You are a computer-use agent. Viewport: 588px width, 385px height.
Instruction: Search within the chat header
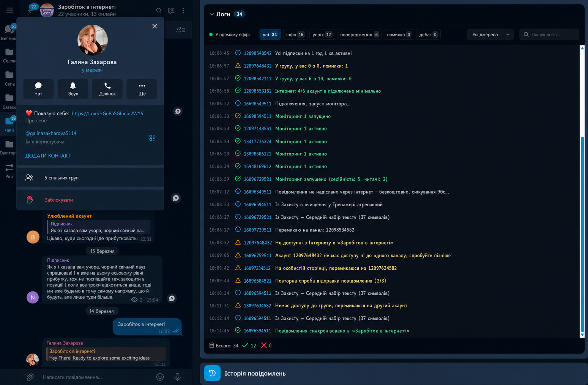159,11
